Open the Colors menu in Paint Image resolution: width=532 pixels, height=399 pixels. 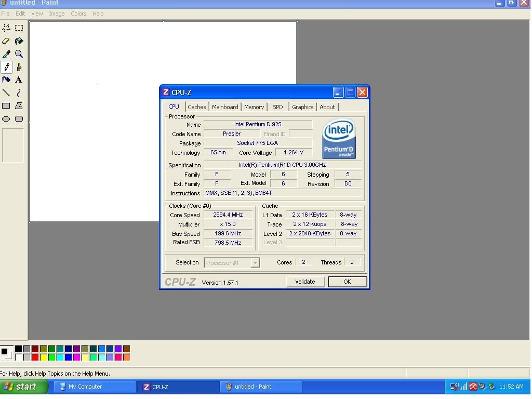pyautogui.click(x=79, y=14)
